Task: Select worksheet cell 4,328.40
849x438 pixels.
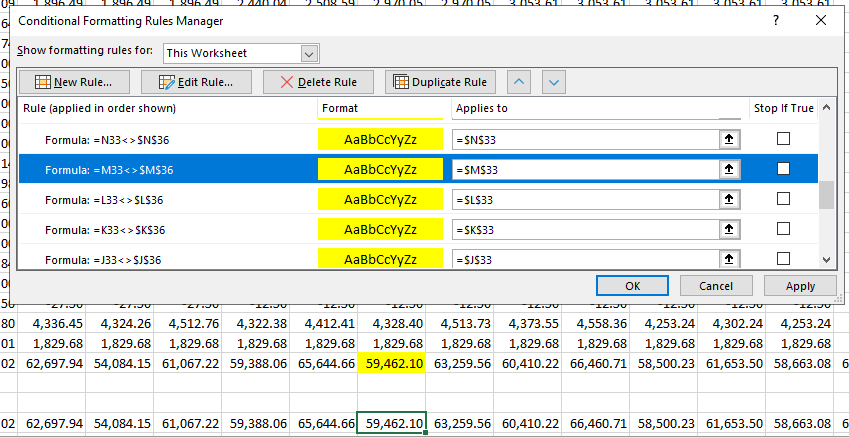Action: coord(392,324)
